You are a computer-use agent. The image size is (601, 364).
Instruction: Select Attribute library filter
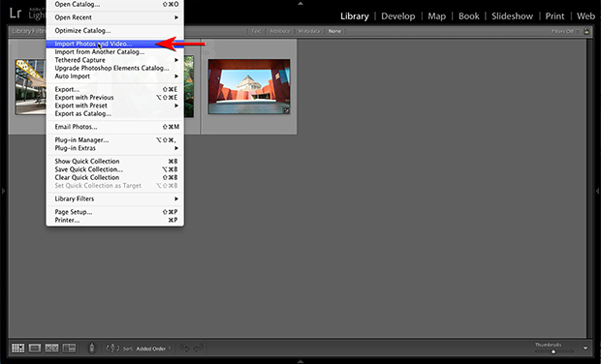coord(280,31)
